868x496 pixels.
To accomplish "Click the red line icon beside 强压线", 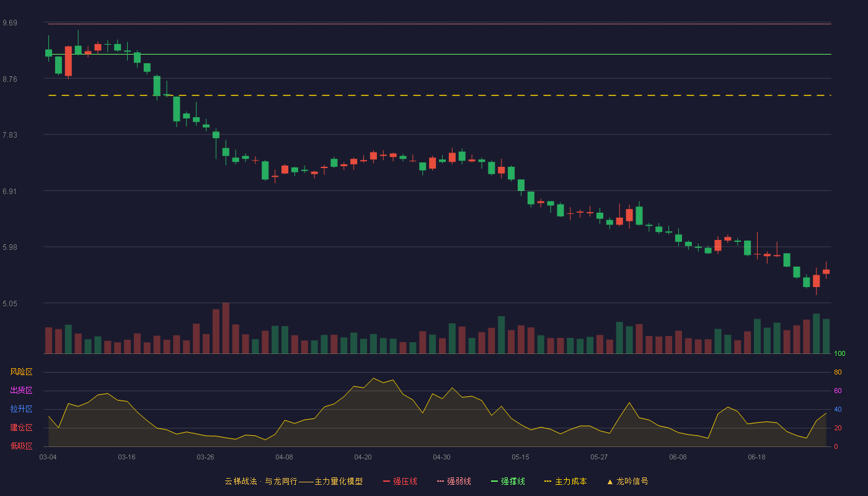I will tap(387, 481).
